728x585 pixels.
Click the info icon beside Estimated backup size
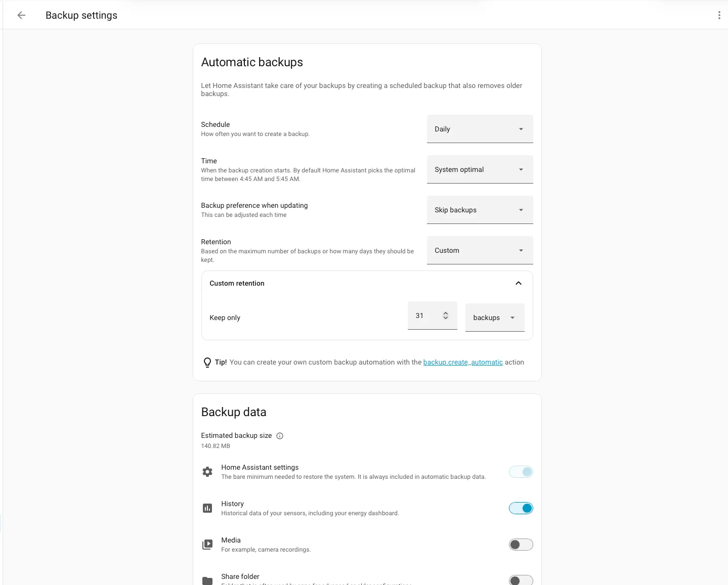pyautogui.click(x=280, y=436)
